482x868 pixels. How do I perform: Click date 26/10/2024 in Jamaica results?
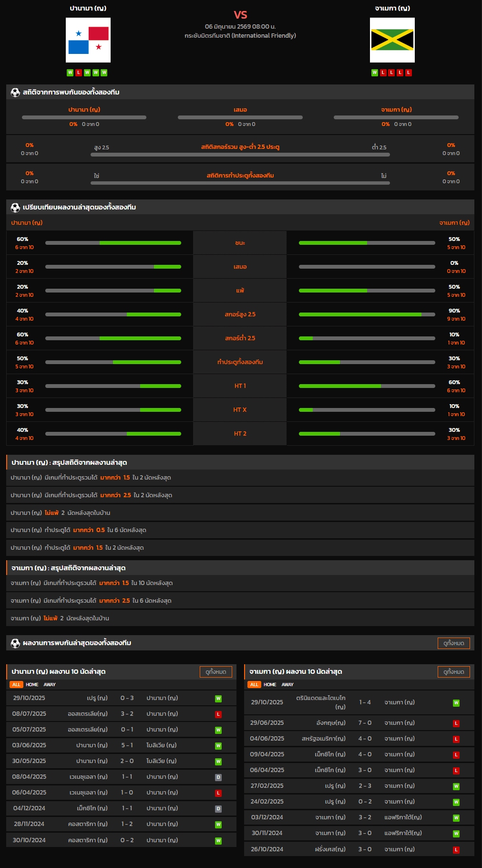[267, 849]
